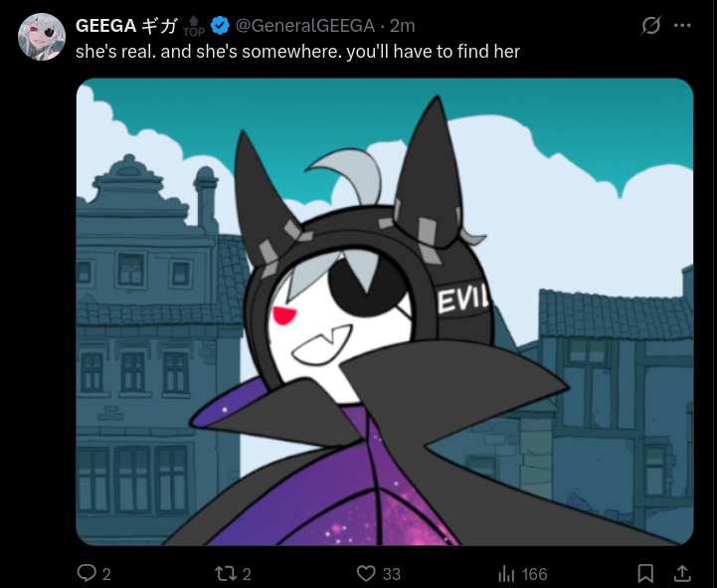This screenshot has height=588, width=717.
Task: Open the attached EVIL hooded character image
Action: 385,311
